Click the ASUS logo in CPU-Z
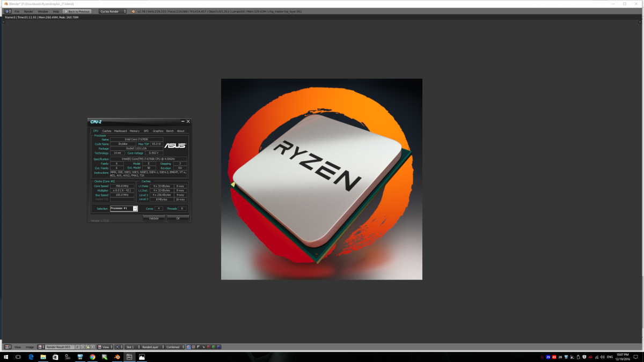 tap(175, 145)
